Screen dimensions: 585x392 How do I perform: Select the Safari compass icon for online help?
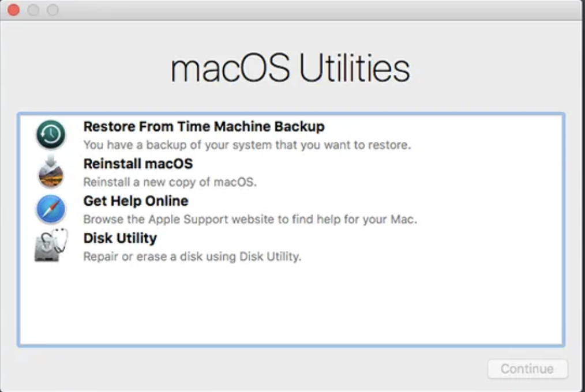(x=51, y=209)
